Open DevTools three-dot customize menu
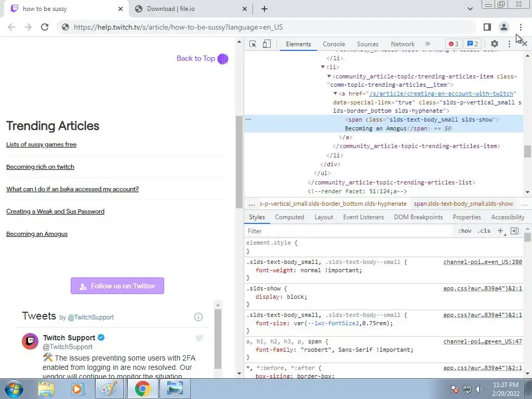532x399 pixels. click(x=509, y=44)
